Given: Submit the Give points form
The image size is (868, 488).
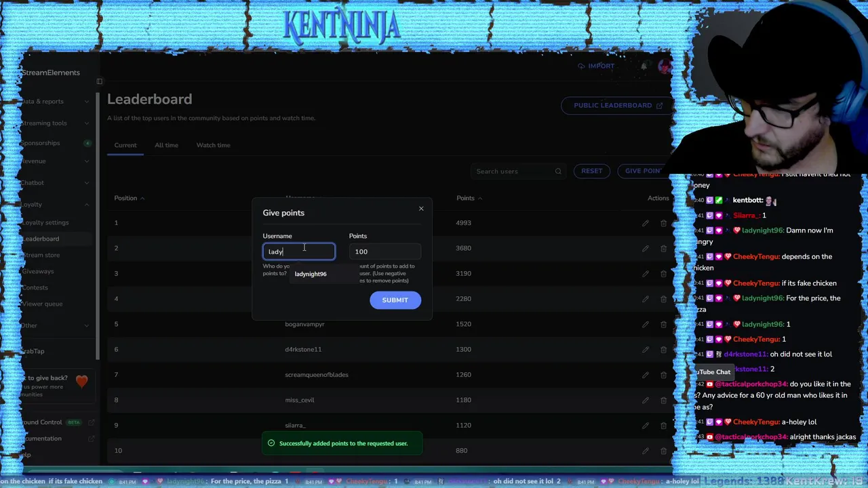Looking at the screenshot, I should click(395, 300).
